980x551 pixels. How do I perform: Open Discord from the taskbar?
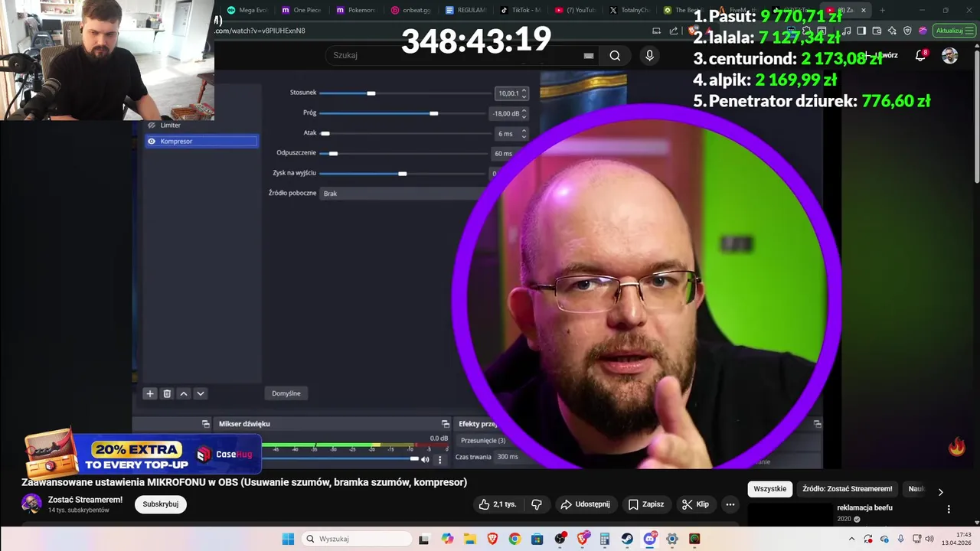[650, 539]
